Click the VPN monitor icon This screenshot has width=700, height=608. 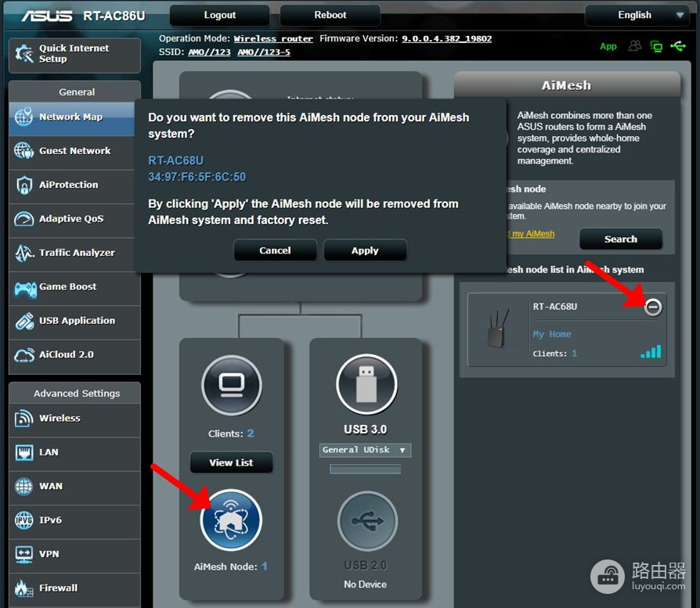pyautogui.click(x=24, y=554)
